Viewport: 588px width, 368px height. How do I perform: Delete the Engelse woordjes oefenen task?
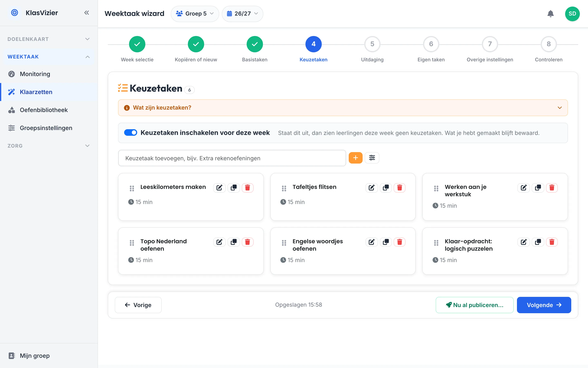coord(400,242)
